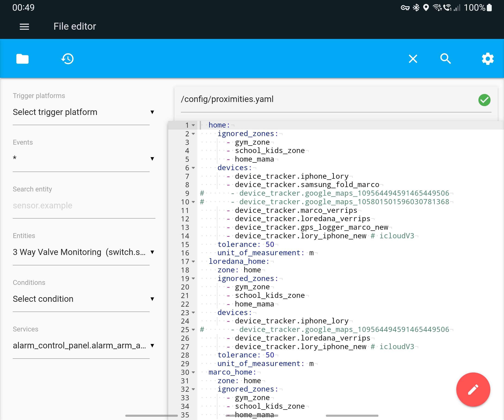Collapse the fold at line 1 home
Viewport: 504px width, 420px height.
click(x=193, y=125)
